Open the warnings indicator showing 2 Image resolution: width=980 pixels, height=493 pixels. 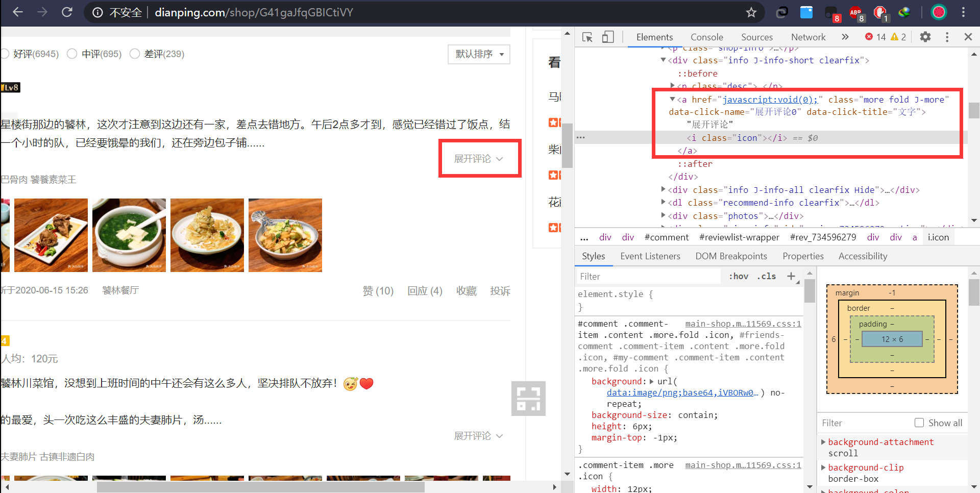coord(898,37)
